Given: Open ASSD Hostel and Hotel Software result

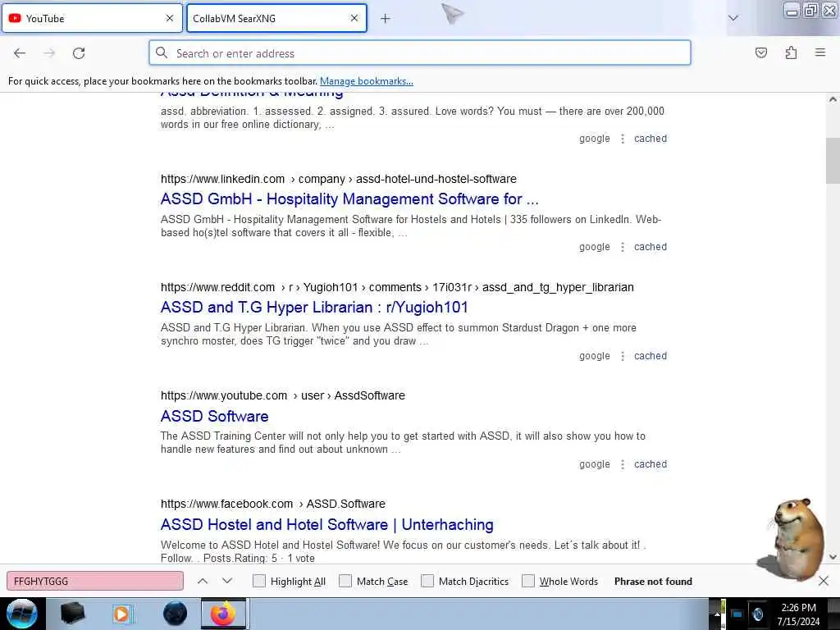Looking at the screenshot, I should tap(326, 524).
